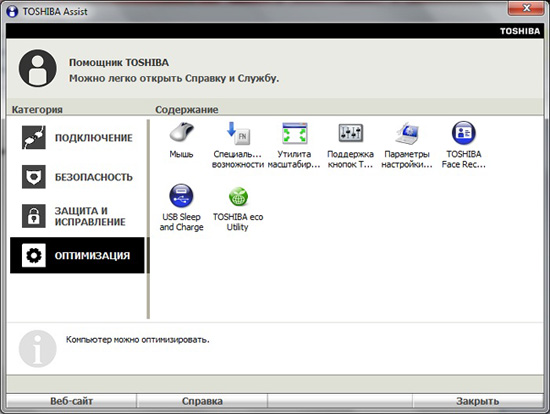Click the TOSHIBA Assist title bar icon
This screenshot has height=414, width=550.
pos(12,11)
